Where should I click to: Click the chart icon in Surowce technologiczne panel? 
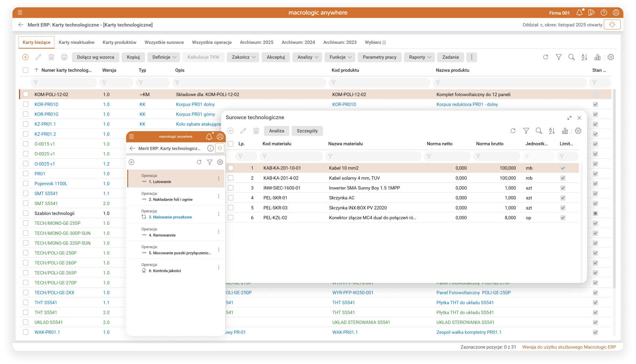pos(565,131)
